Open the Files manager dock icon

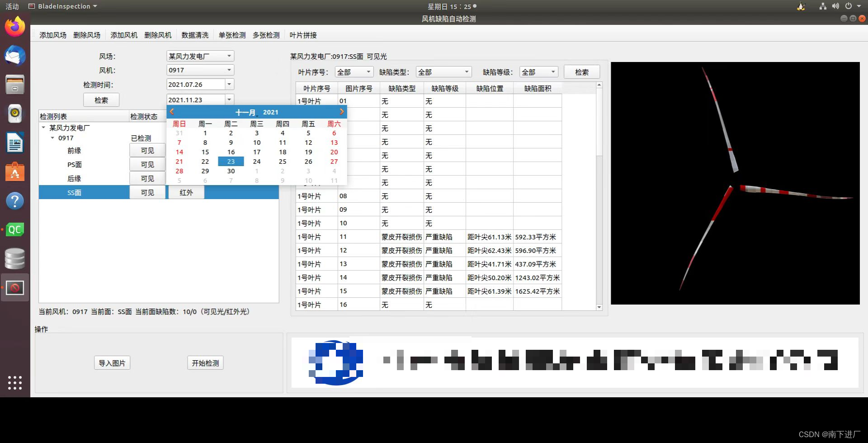(x=15, y=85)
